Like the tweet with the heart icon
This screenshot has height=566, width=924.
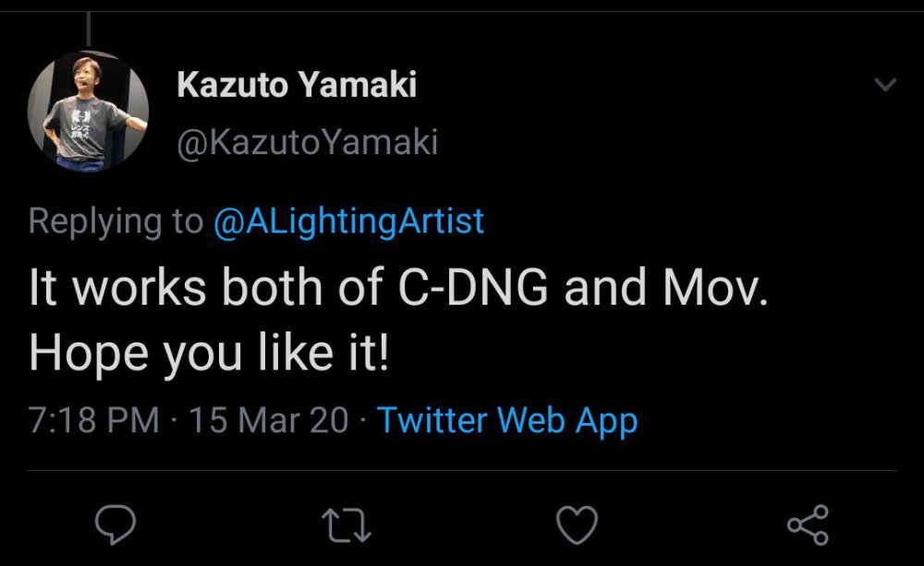coord(577,524)
